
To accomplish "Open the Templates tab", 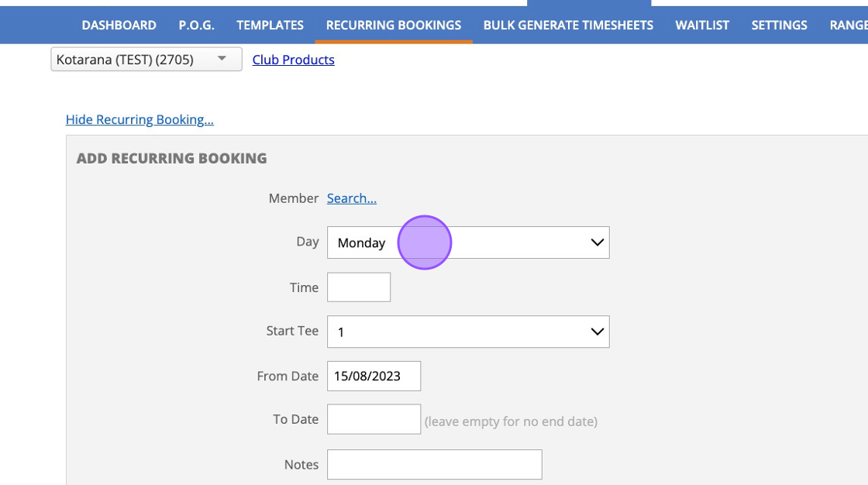I will pos(270,26).
